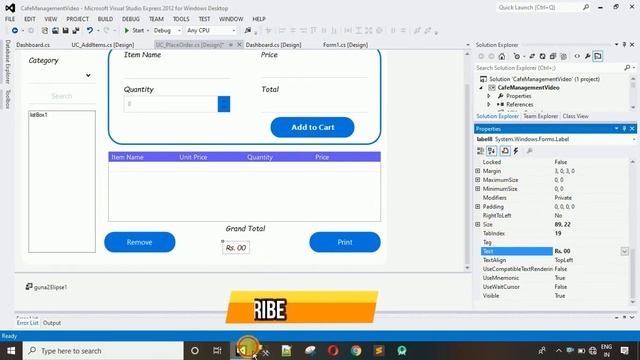Expand the MaximumSize property row
The height and width of the screenshot is (360, 640).
[478, 180]
